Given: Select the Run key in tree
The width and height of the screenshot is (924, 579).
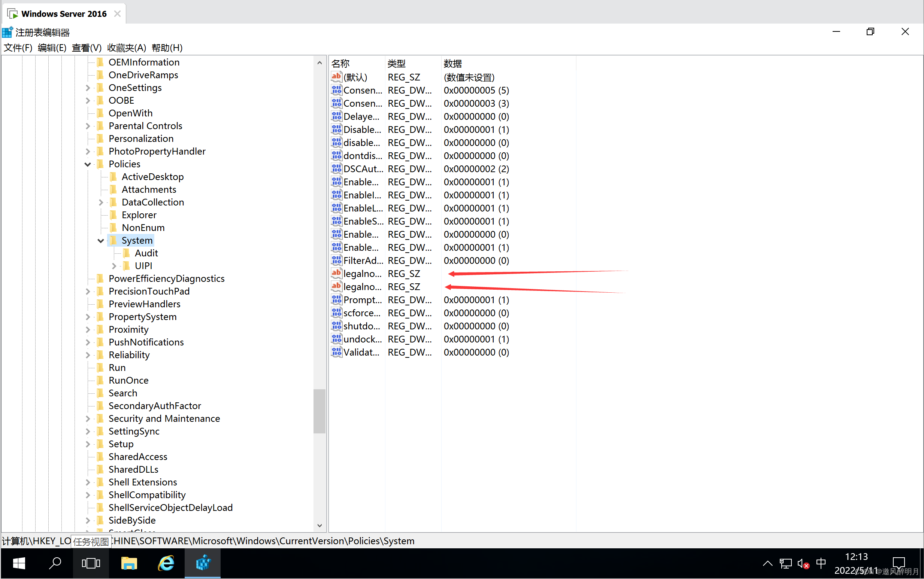Looking at the screenshot, I should (x=117, y=368).
